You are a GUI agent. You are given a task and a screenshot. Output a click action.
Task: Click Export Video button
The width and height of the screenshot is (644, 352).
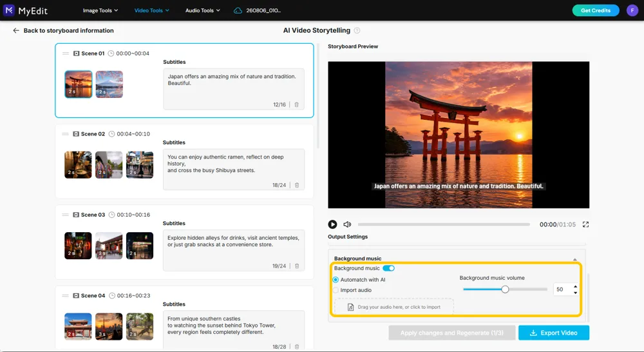554,333
